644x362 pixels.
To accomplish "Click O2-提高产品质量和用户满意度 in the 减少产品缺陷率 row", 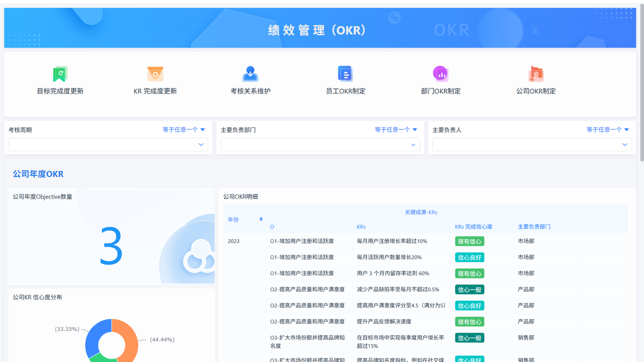I will [x=307, y=290].
